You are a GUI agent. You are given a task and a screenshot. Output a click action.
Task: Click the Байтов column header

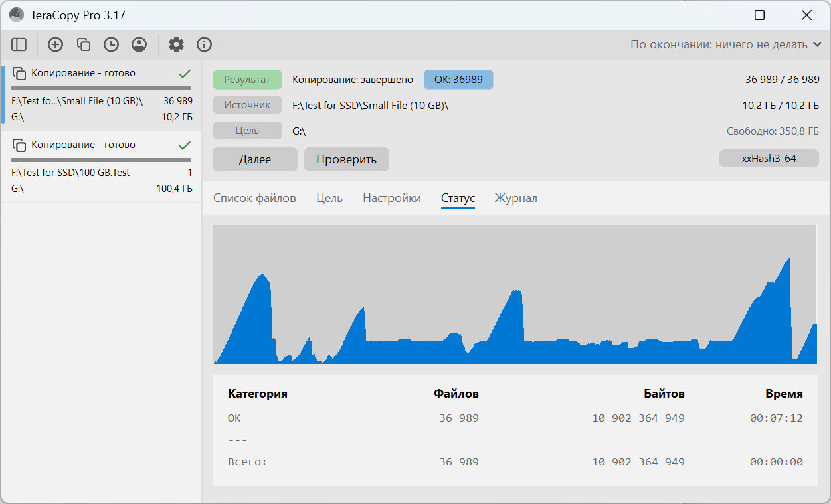(x=664, y=394)
